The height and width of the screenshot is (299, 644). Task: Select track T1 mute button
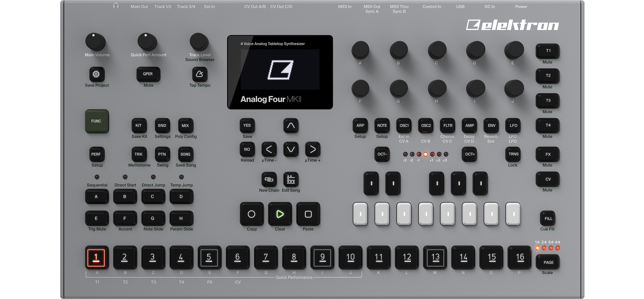click(548, 51)
